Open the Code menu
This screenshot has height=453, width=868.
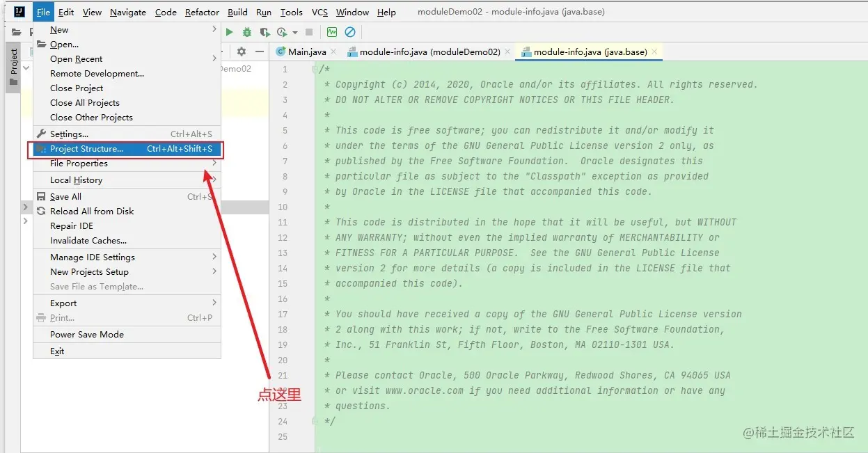click(166, 12)
